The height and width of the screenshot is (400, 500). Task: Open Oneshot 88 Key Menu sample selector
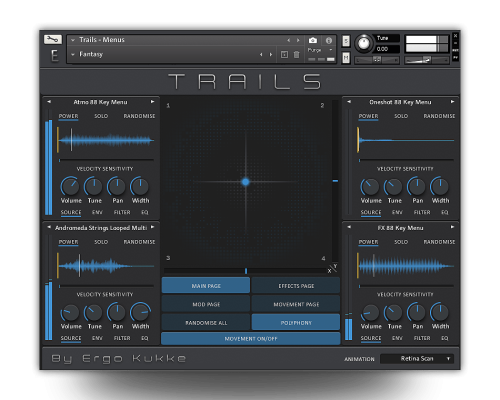(400, 102)
